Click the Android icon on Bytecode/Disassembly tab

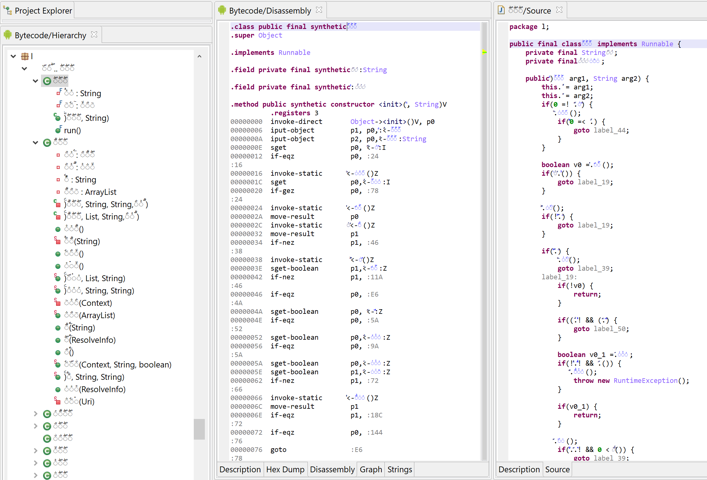(222, 10)
